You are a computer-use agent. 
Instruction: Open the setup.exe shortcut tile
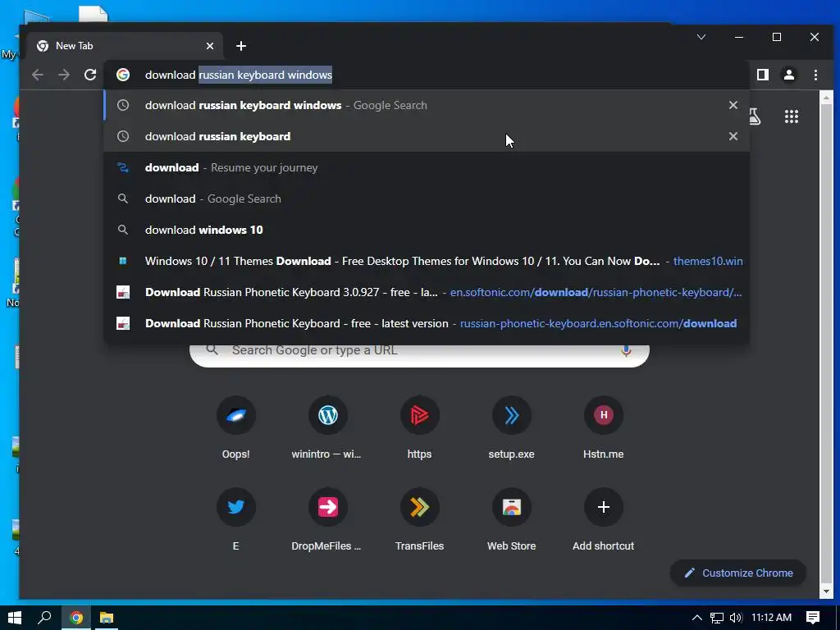click(x=511, y=427)
